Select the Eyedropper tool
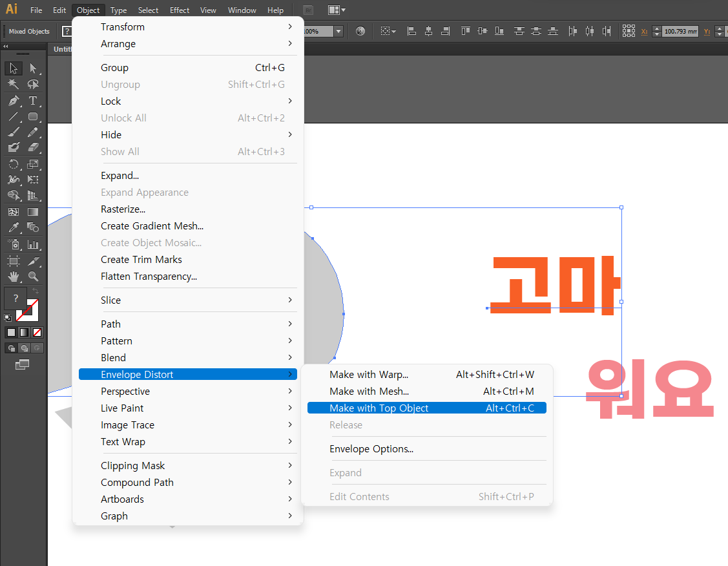The image size is (728, 566). [14, 227]
